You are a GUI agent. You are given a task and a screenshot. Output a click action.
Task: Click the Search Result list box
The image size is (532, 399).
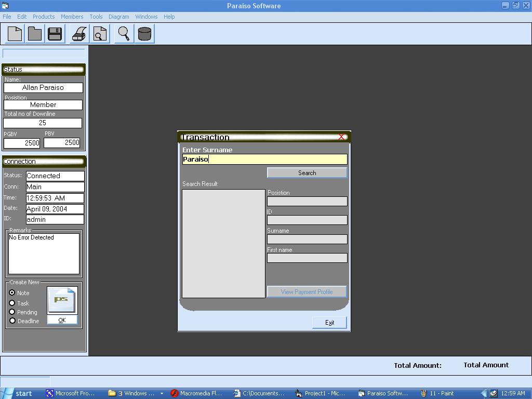click(223, 244)
